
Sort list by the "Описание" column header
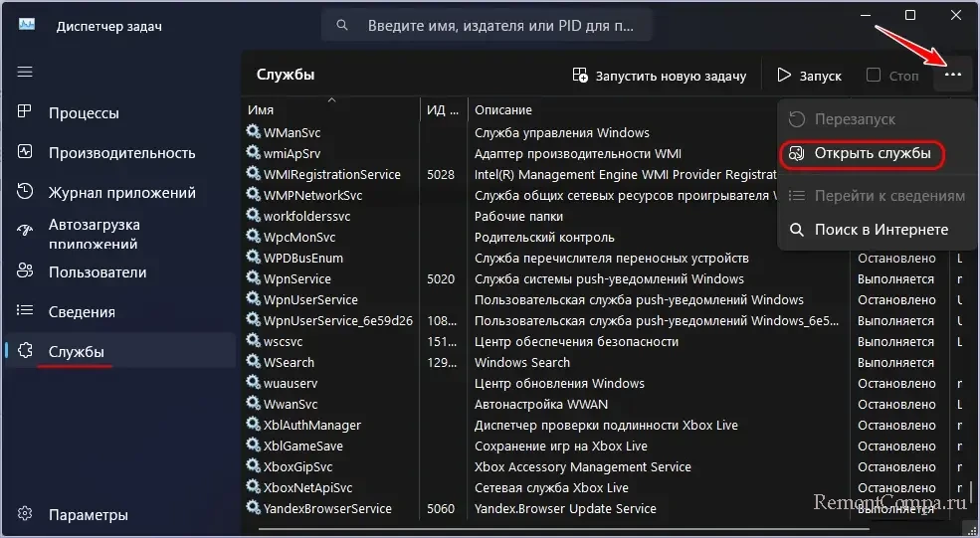503,109
